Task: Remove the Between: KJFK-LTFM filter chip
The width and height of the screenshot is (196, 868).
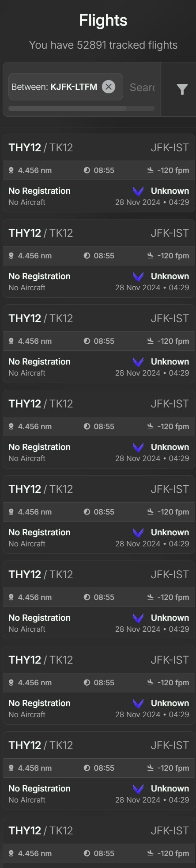Action: (108, 87)
